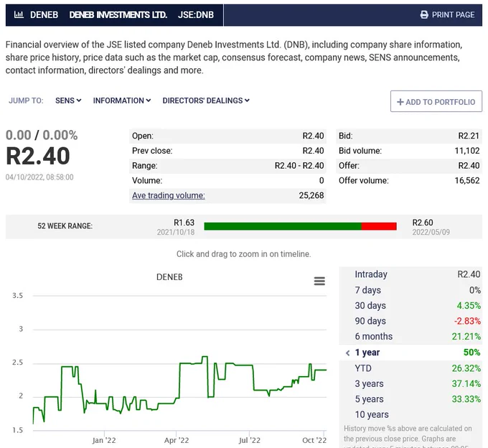Viewport: 488px width, 448px height.
Task: Click the bar chart icon beside DENEB
Action: 19,14
